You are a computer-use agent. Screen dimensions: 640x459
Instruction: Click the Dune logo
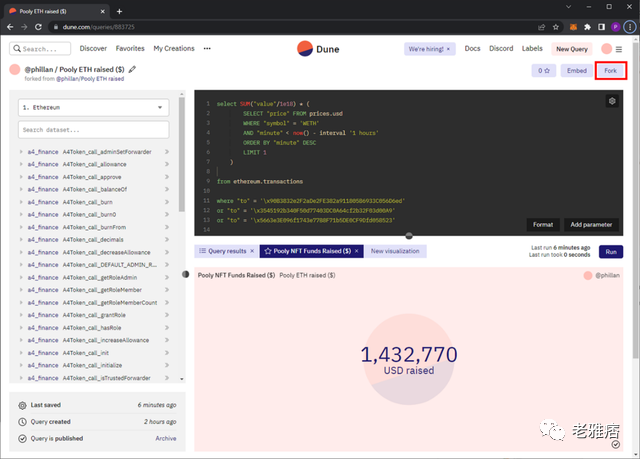318,49
